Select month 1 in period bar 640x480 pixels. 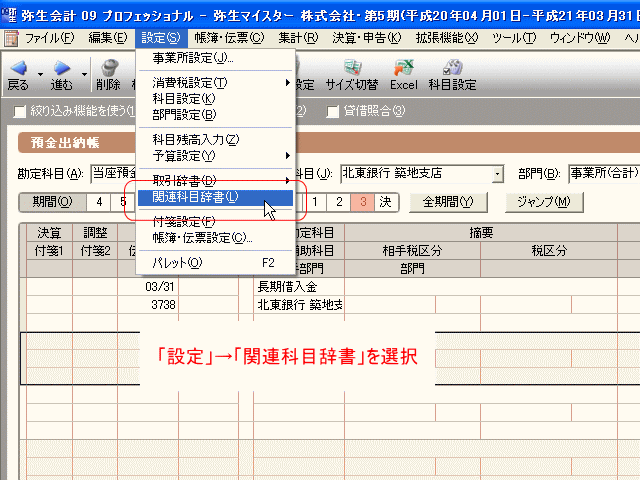315,202
